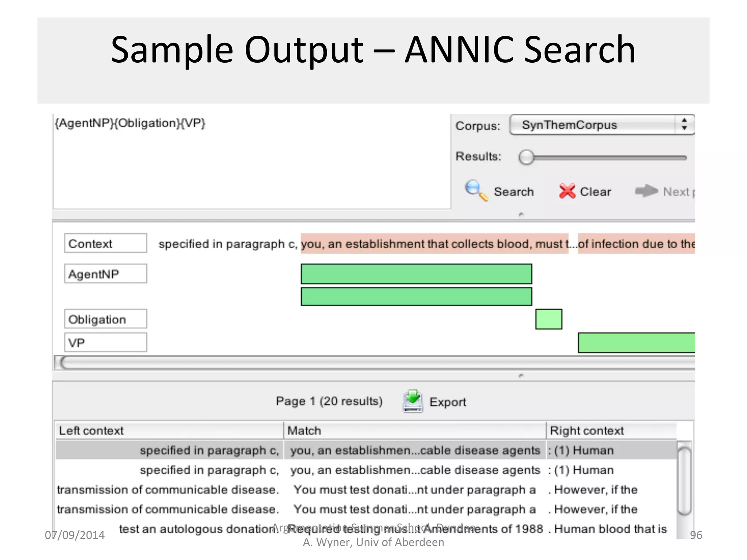Click the VP annotation label

pos(106,342)
